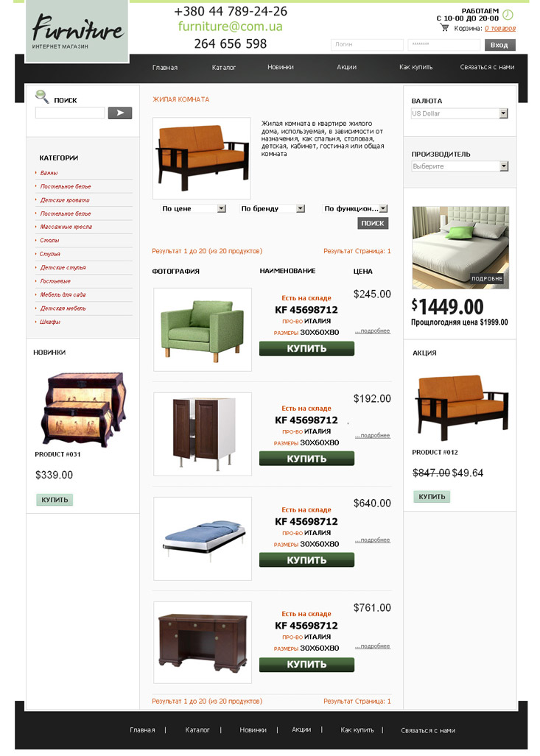Click the 0 товаров cart link

coord(500,29)
